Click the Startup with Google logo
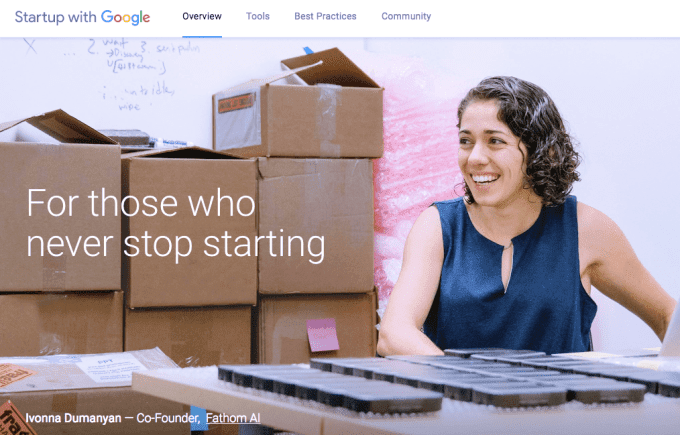 tap(82, 17)
